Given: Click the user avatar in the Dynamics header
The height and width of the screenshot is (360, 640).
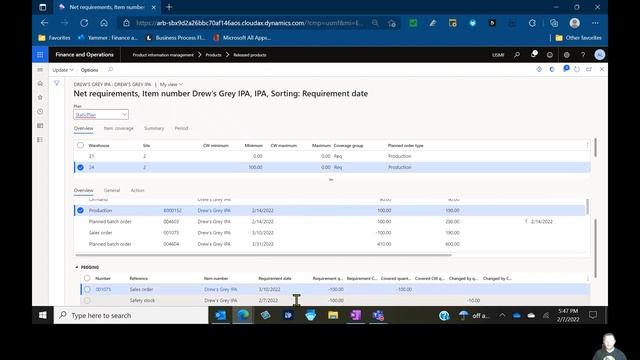Looking at the screenshot, I should (600, 55).
